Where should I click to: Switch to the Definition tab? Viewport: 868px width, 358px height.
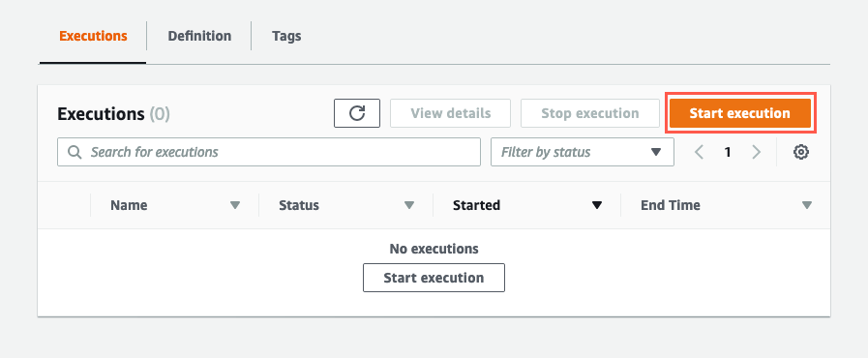pyautogui.click(x=199, y=36)
